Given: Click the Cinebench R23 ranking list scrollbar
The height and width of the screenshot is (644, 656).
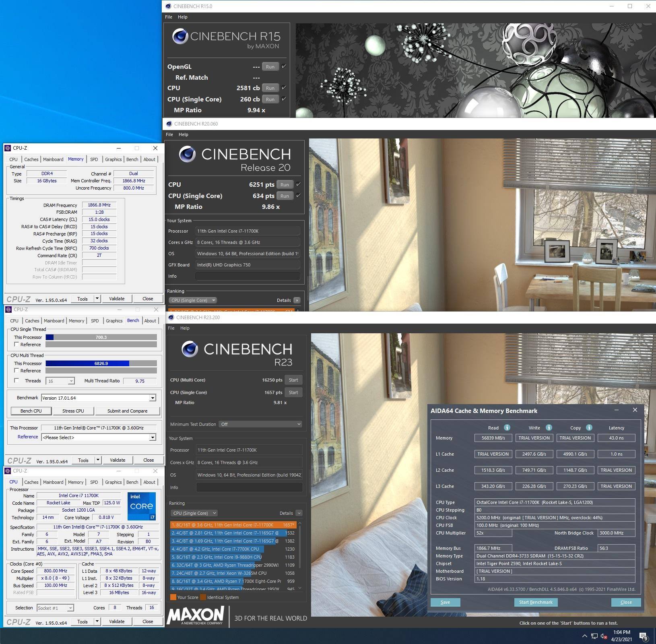Looking at the screenshot, I should pyautogui.click(x=300, y=555).
